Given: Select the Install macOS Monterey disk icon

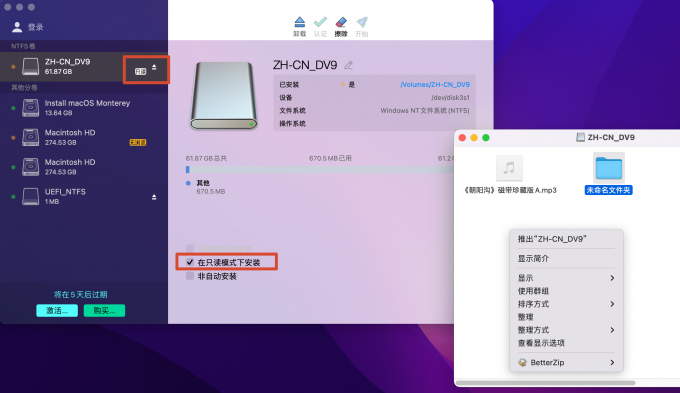Looking at the screenshot, I should [30, 108].
